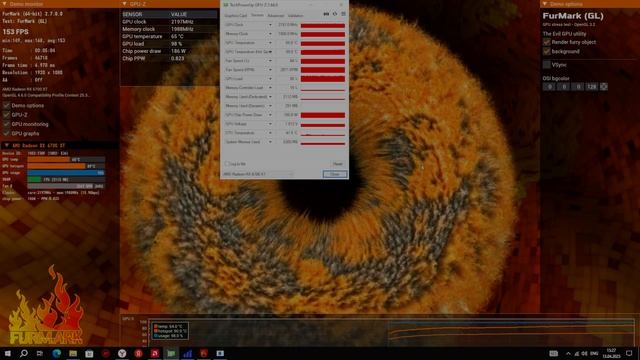
Task: Open the System Memory Used dropdown arrow
Action: pyautogui.click(x=270, y=142)
